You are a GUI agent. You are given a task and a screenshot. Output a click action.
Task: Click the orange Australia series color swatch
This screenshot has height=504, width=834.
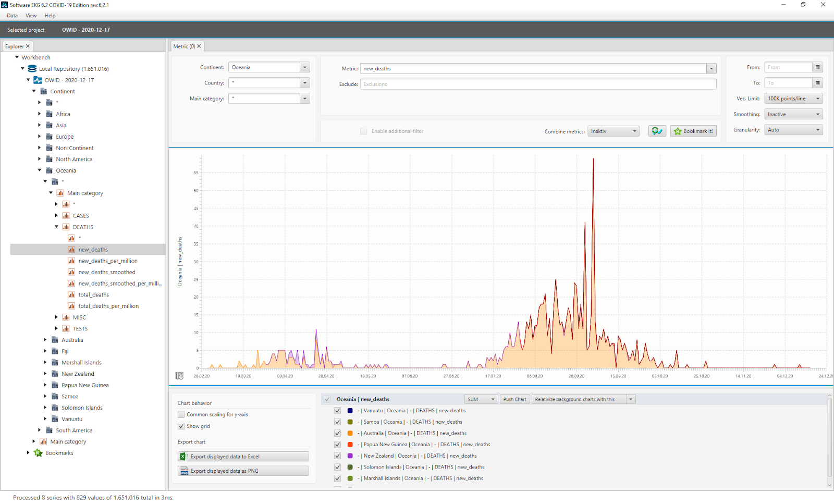[x=350, y=433]
